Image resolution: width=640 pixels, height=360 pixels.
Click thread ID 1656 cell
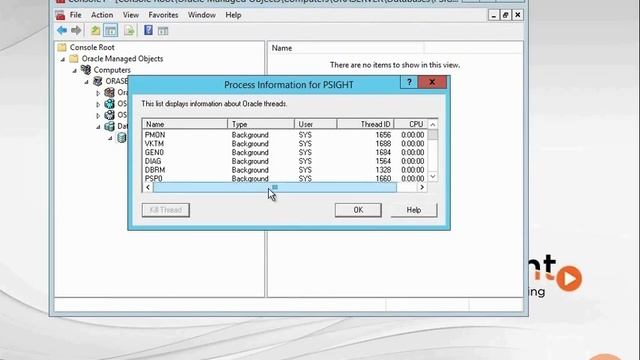(x=383, y=135)
